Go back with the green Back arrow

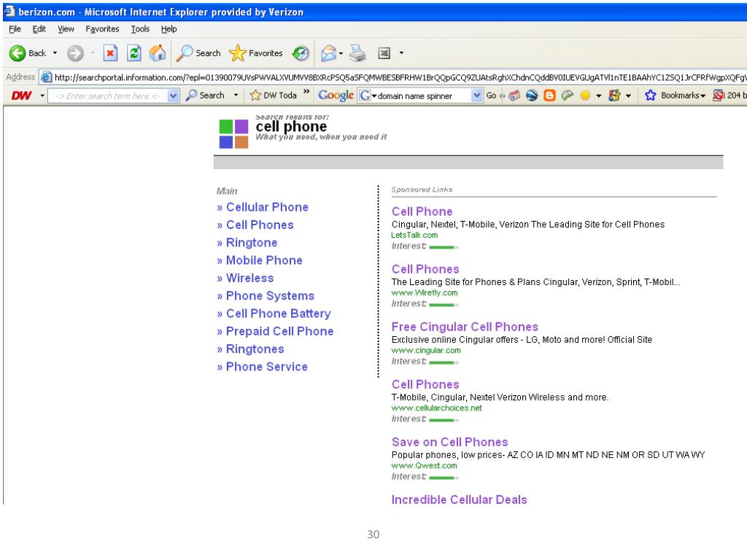coord(28,53)
